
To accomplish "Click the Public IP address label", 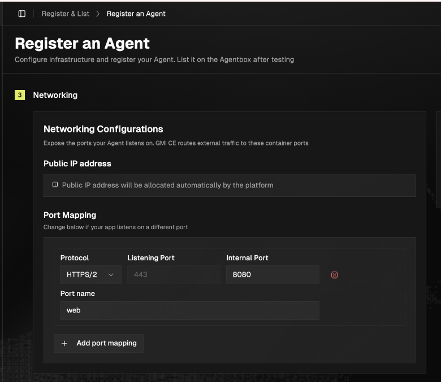I will 77,164.
